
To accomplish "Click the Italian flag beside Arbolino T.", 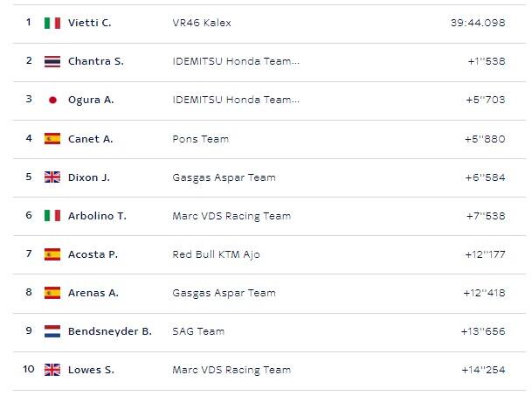I will pyautogui.click(x=52, y=216).
